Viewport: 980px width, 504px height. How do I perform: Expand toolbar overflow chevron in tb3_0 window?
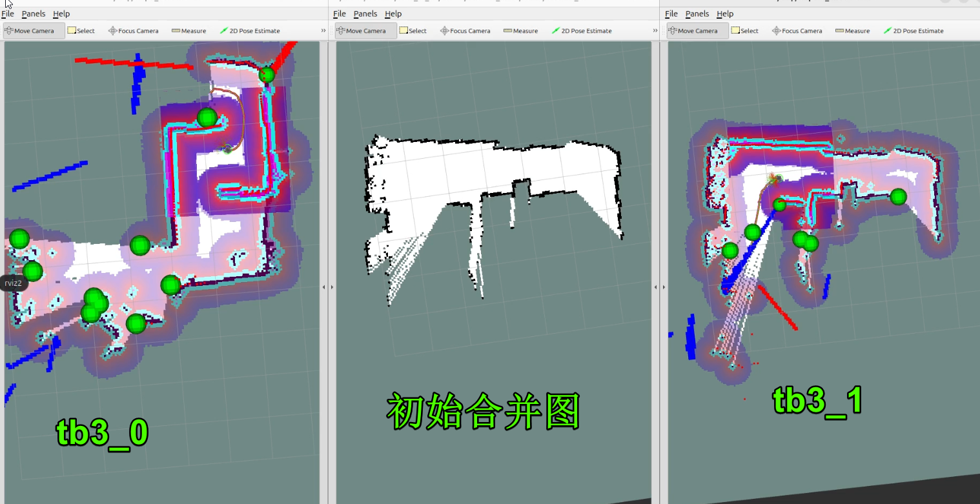[323, 31]
